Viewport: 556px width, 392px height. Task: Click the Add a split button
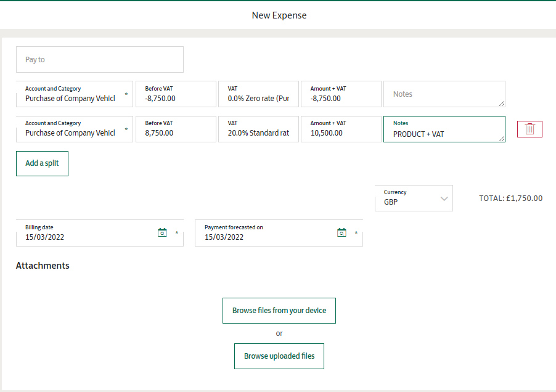coord(42,163)
